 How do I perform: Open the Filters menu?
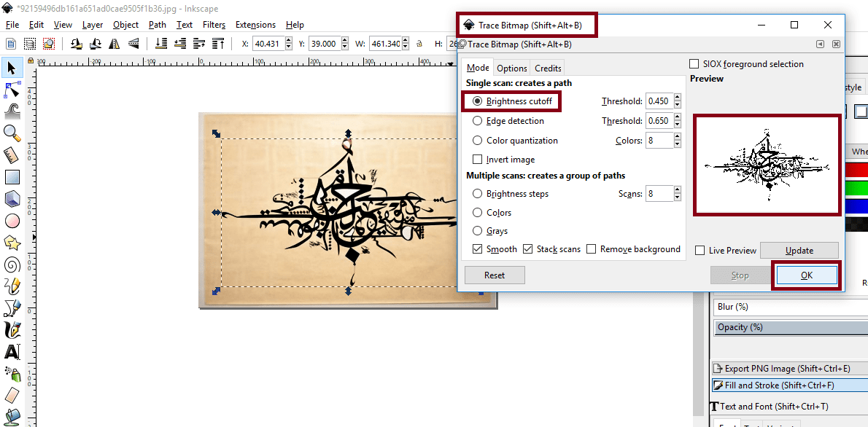(x=214, y=24)
